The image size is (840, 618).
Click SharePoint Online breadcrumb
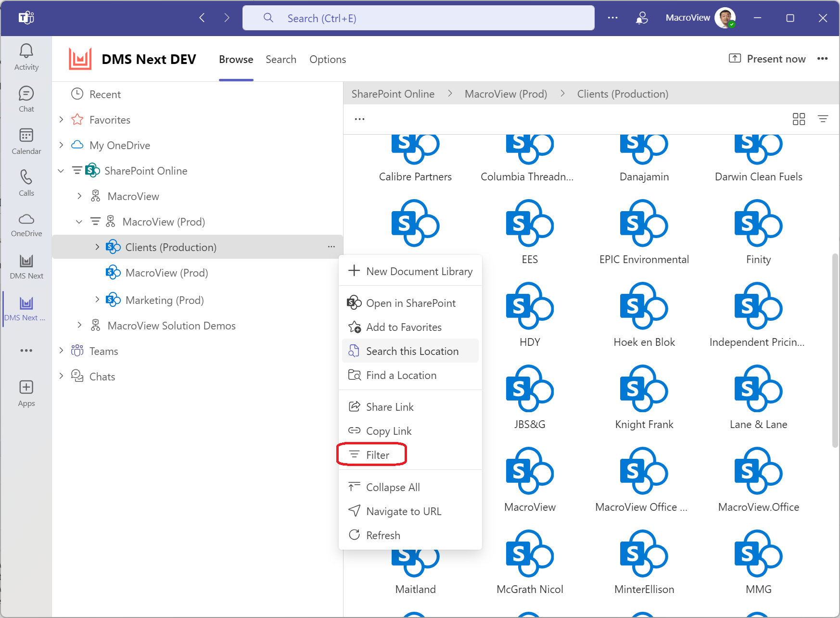pos(393,94)
